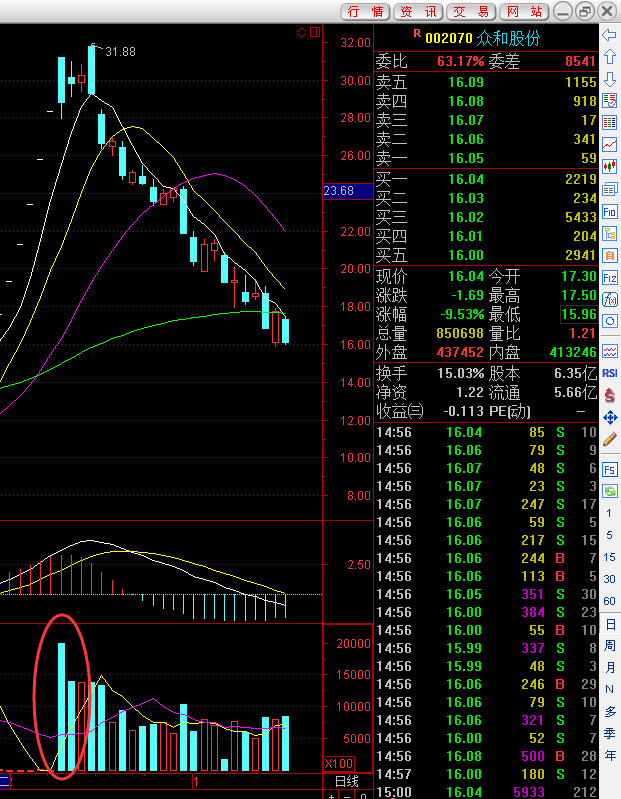Screen dimensions: 621x799
Task: Switch to the intraday line chart icon
Action: click(610, 144)
